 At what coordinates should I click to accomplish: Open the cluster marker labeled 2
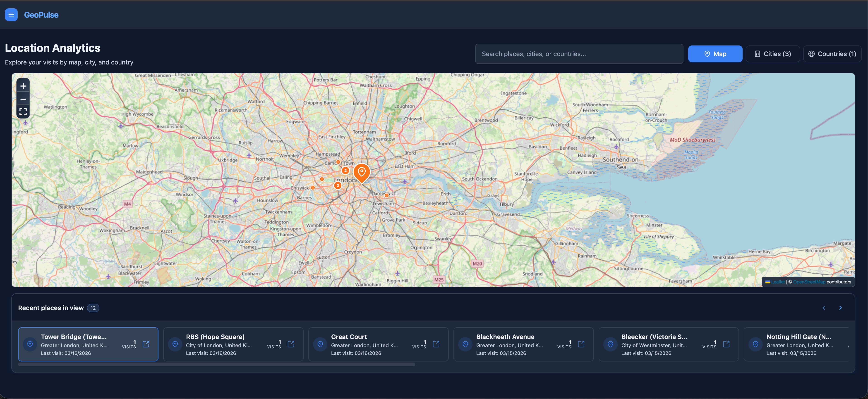coord(345,170)
